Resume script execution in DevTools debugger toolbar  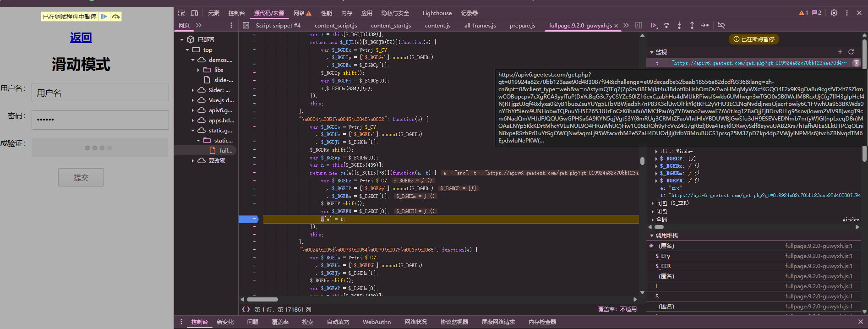654,25
